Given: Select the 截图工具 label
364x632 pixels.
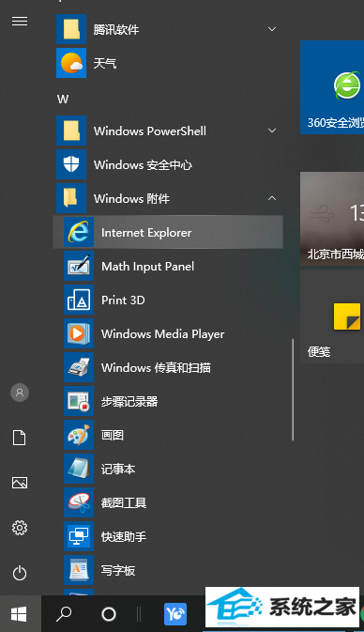Looking at the screenshot, I should (124, 503).
